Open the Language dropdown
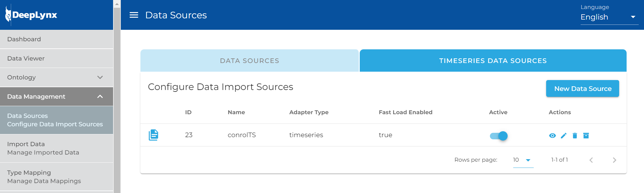The image size is (644, 193). (609, 17)
